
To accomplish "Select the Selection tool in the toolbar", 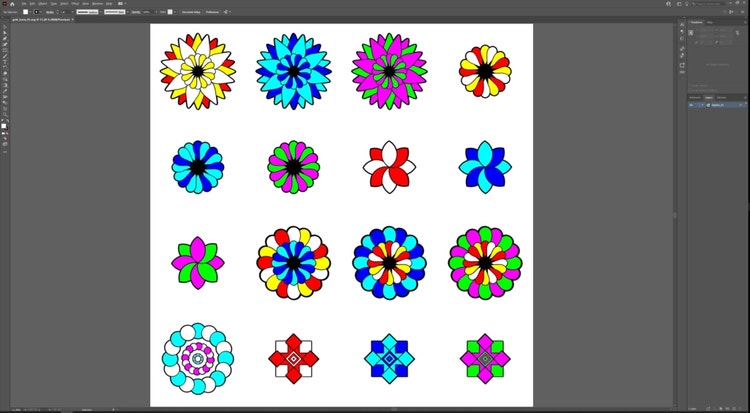I will pos(5,27).
